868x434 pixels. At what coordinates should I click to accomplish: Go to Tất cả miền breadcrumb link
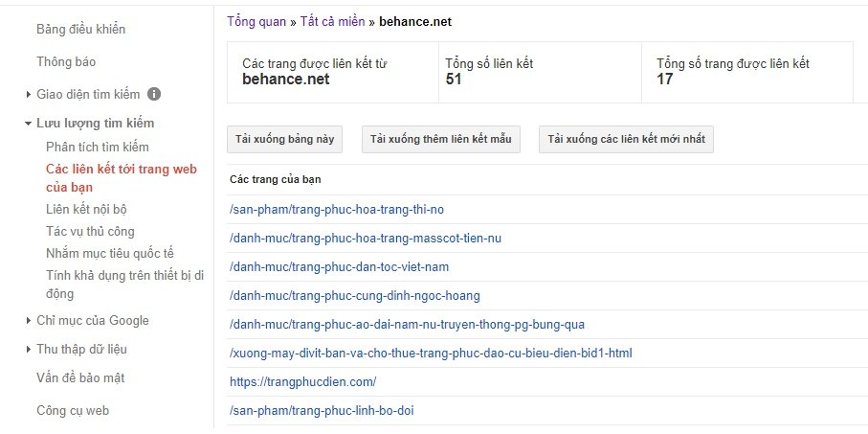pyautogui.click(x=333, y=22)
